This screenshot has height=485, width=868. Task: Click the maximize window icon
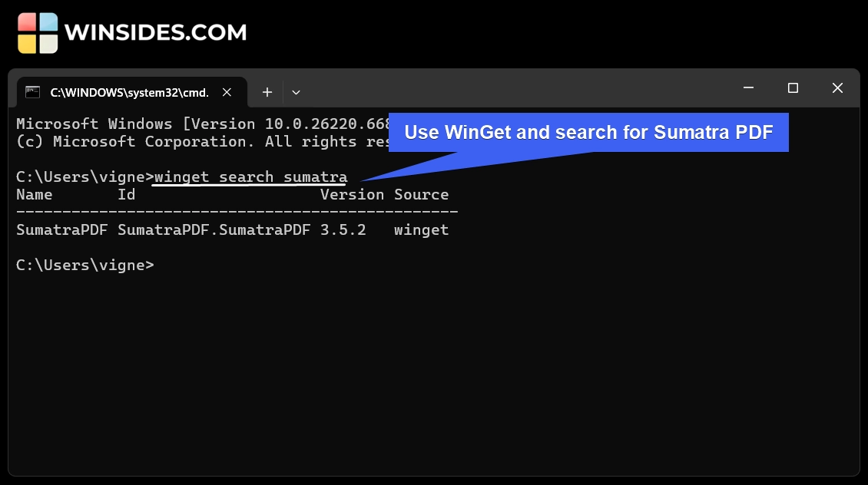tap(793, 88)
